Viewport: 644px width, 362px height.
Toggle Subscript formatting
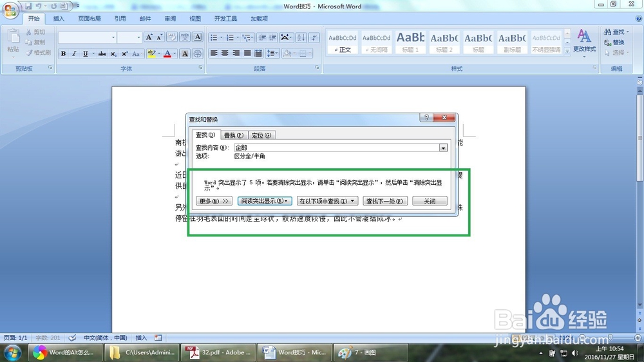[x=113, y=54]
